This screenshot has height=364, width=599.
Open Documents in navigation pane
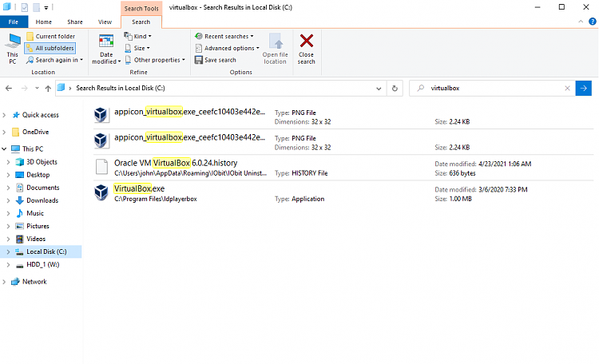pos(43,188)
